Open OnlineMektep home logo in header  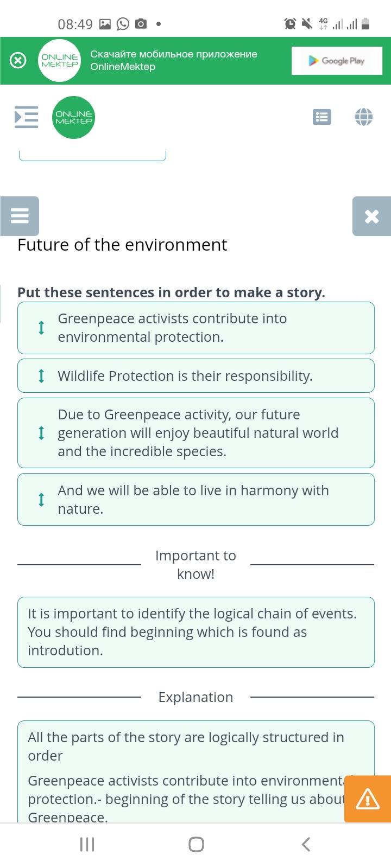click(74, 117)
